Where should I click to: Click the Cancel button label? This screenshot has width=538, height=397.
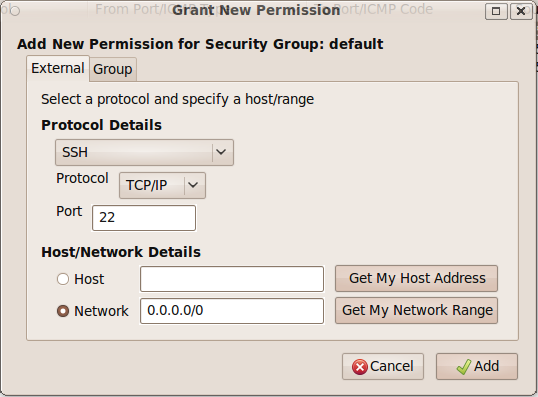click(x=392, y=366)
